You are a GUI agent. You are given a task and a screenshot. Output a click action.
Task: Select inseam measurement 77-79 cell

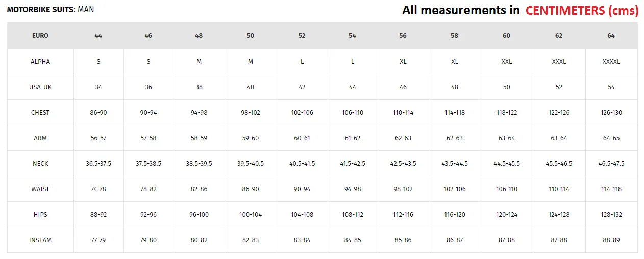click(x=98, y=240)
